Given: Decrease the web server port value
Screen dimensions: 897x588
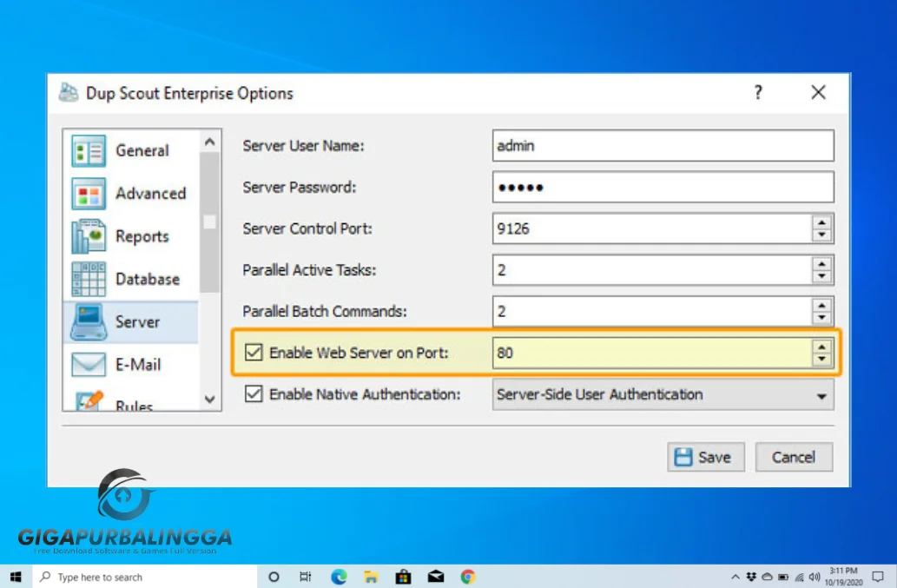Looking at the screenshot, I should tap(821, 360).
